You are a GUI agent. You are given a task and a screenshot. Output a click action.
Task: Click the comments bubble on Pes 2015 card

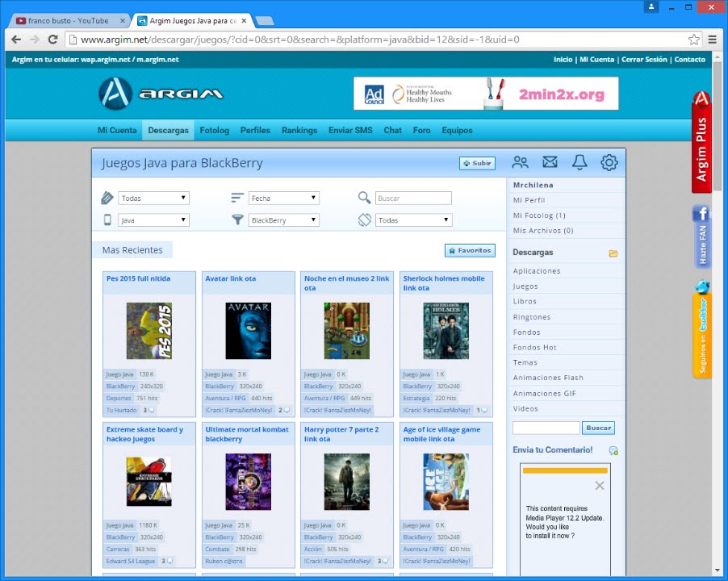coord(152,410)
